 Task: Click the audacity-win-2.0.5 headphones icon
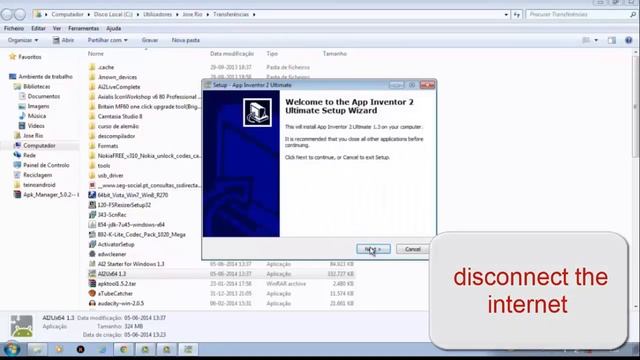[x=92, y=303]
